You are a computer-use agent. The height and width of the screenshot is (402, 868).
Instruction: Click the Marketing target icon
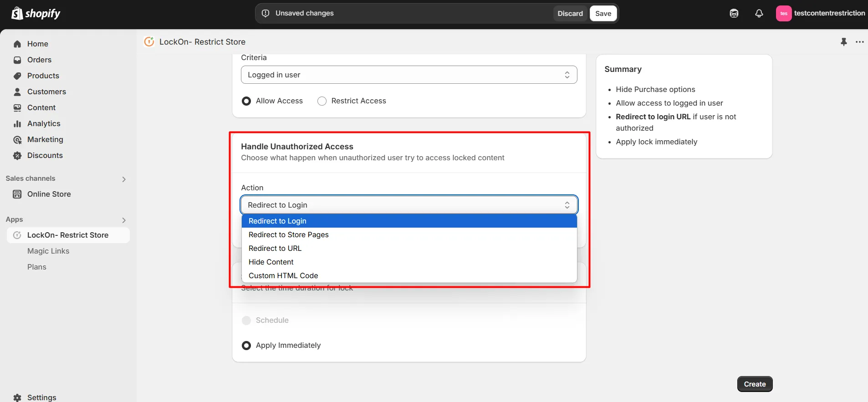(x=17, y=139)
